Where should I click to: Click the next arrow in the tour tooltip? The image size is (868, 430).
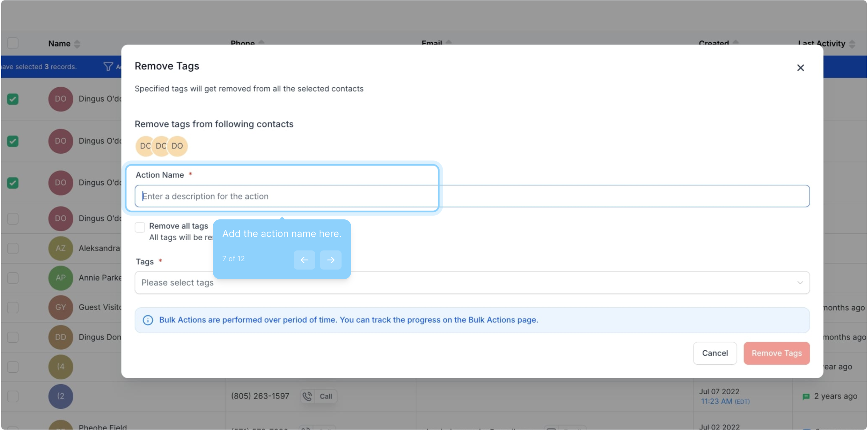point(330,260)
